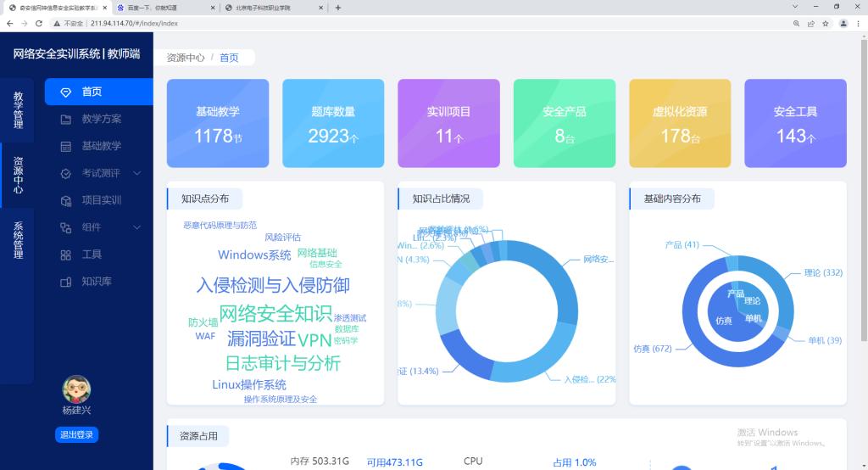Click the icon beside 基础教学 in sidebar
The width and height of the screenshot is (868, 470).
click(x=65, y=146)
